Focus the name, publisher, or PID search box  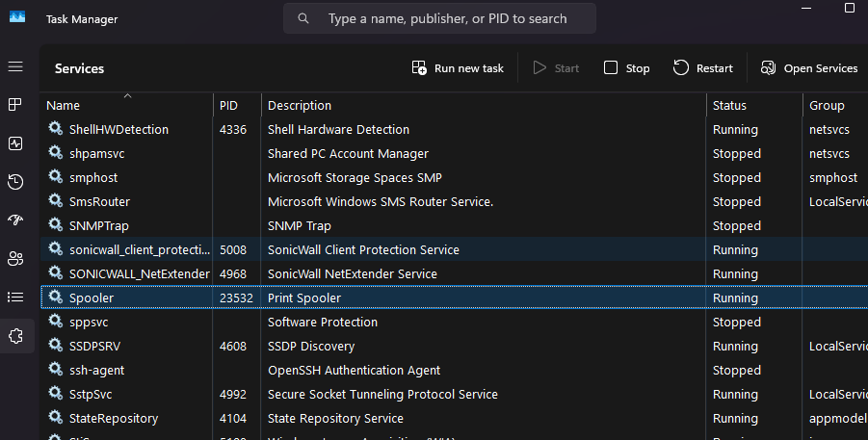[x=439, y=18]
